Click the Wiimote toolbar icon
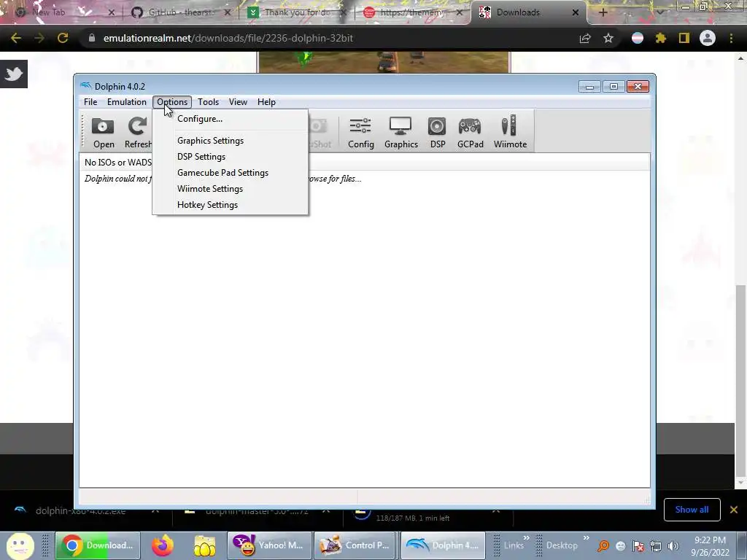 [510, 133]
